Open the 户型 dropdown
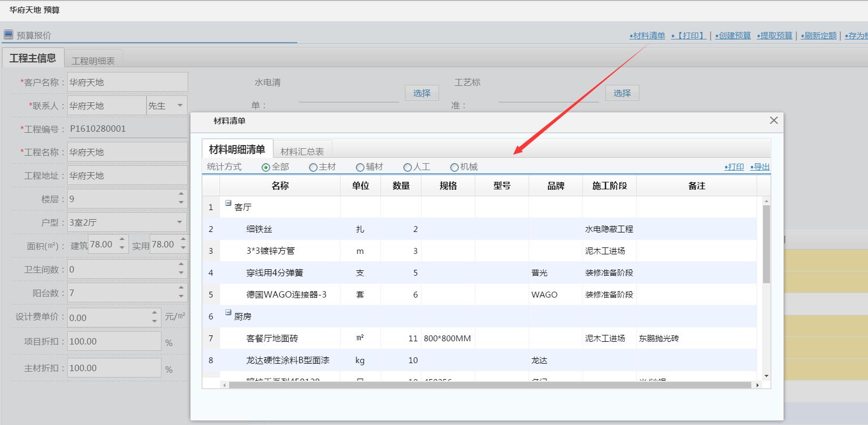Viewport: 868px width, 425px height. pyautogui.click(x=179, y=222)
